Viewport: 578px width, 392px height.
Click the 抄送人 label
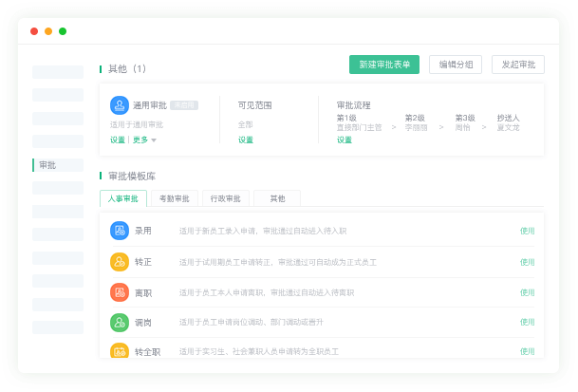[x=509, y=118]
